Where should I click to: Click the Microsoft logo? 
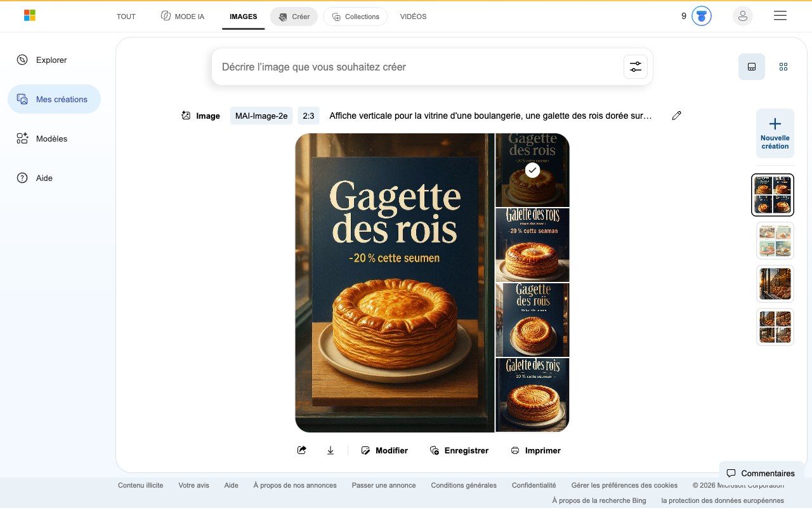click(x=30, y=16)
